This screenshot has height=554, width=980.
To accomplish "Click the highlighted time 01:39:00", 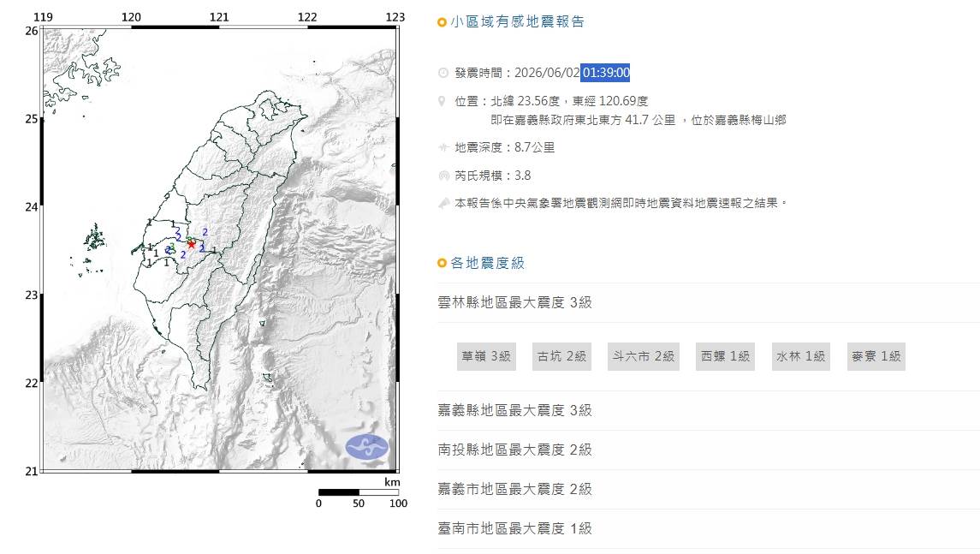I will click(x=606, y=73).
